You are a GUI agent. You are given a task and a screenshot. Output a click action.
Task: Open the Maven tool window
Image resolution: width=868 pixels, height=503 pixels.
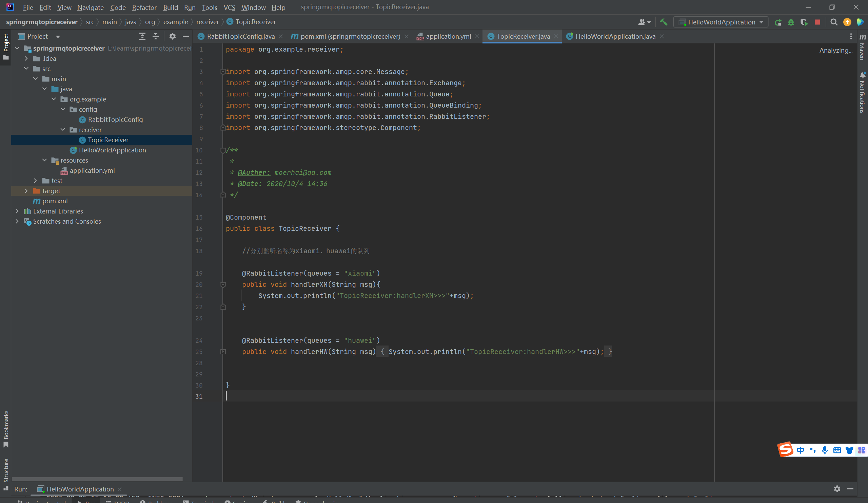pos(863,48)
